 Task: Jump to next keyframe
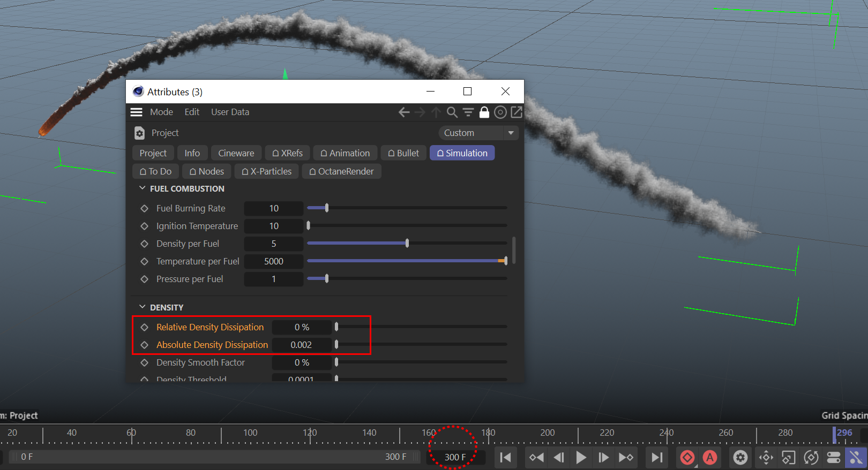click(626, 457)
